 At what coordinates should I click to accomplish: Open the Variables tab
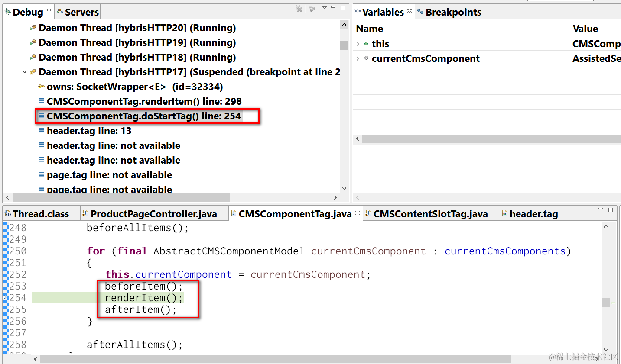383,12
